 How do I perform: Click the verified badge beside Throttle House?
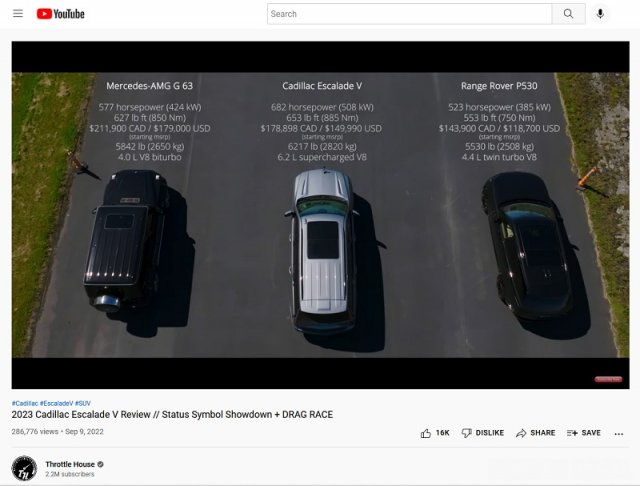[x=100, y=464]
